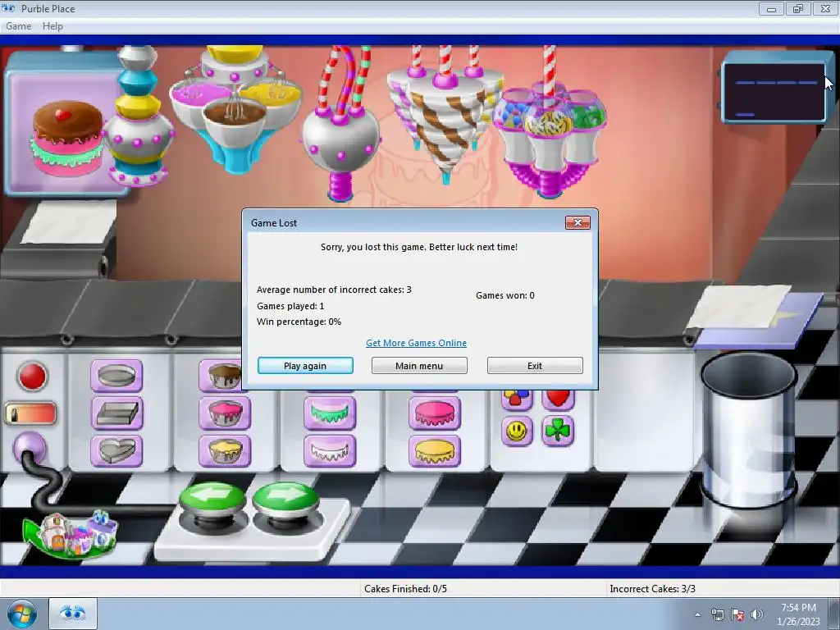Move conveyor right with green arrow button
Screen dimensions: 840x630
tap(285, 500)
